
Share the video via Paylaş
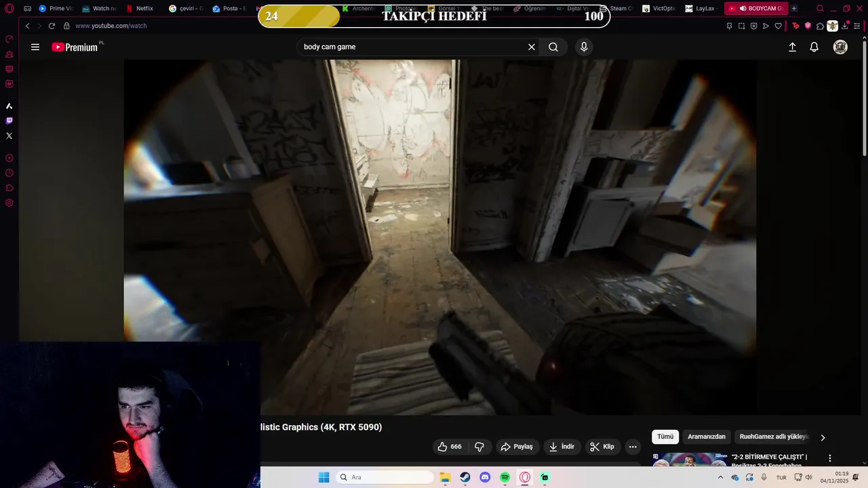pyautogui.click(x=517, y=447)
